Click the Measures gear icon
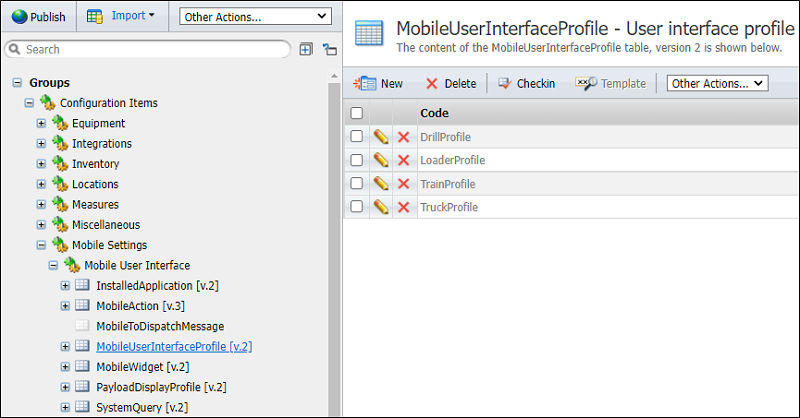Screen dimensions: 800x418 click(x=60, y=205)
